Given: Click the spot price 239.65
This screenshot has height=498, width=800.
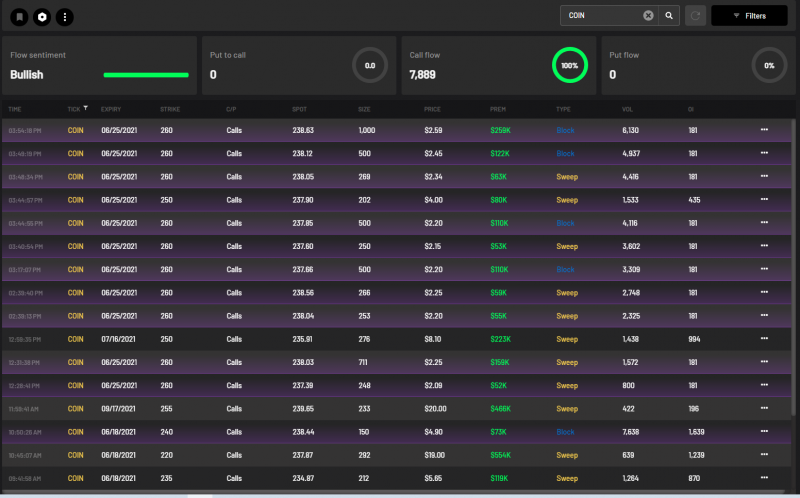Looking at the screenshot, I should click(303, 409).
